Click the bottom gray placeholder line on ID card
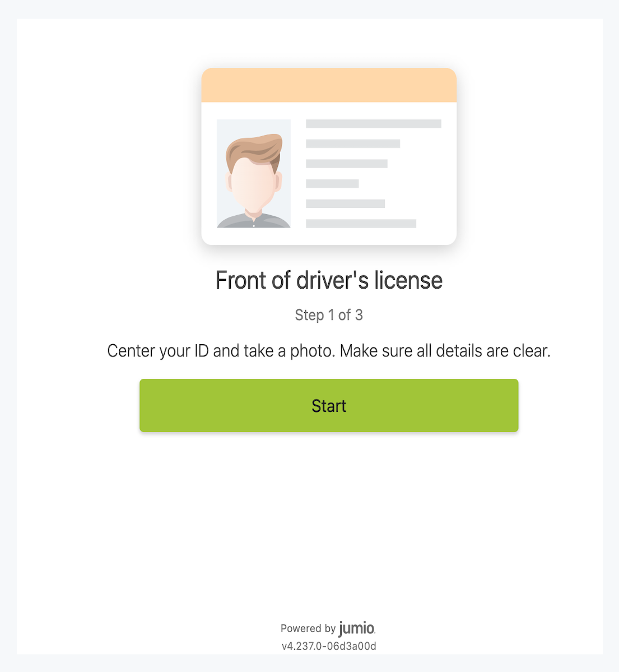 click(361, 224)
